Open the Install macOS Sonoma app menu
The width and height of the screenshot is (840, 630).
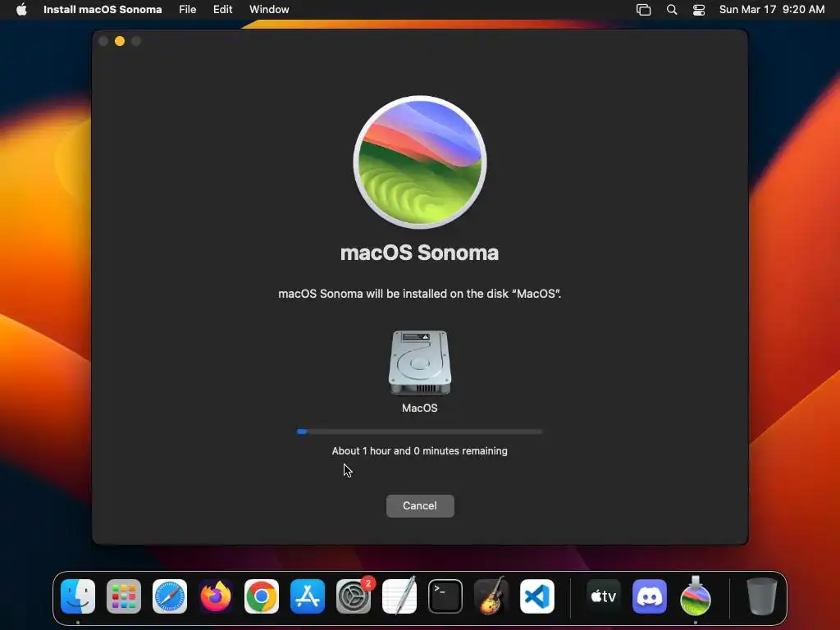pos(103,10)
